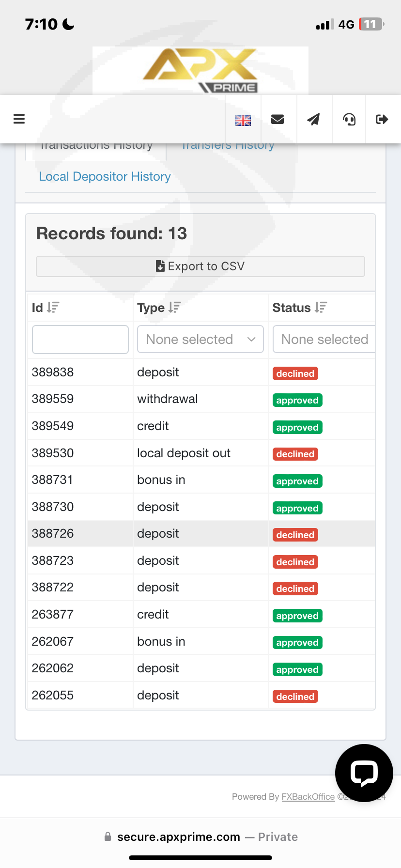Open the live chat bubble

pos(364,773)
